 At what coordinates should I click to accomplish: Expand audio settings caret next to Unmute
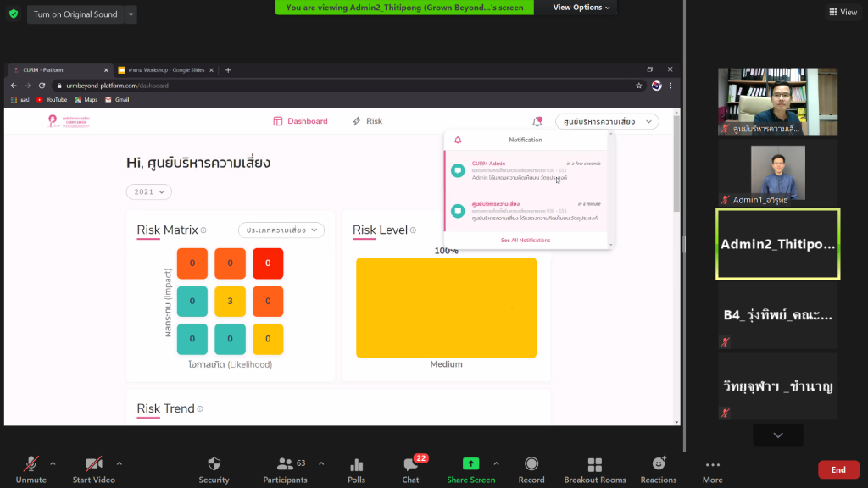(53, 463)
